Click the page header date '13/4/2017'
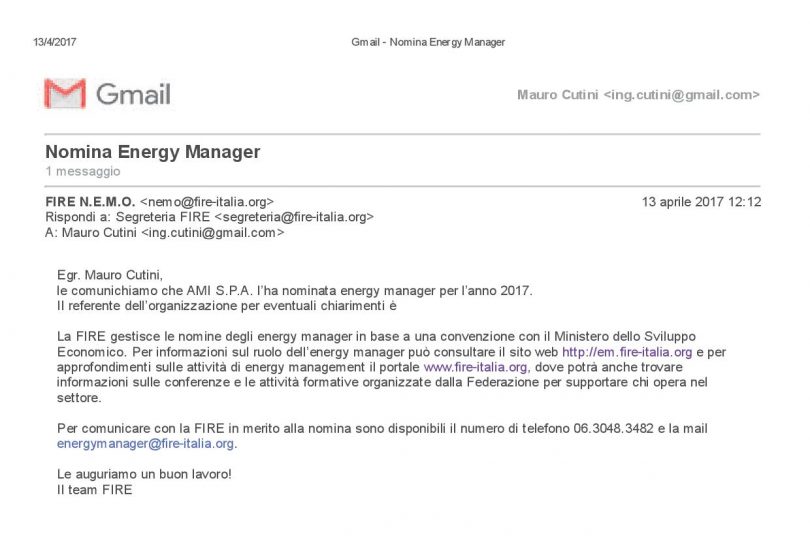This screenshot has height=551, width=810. [54, 42]
